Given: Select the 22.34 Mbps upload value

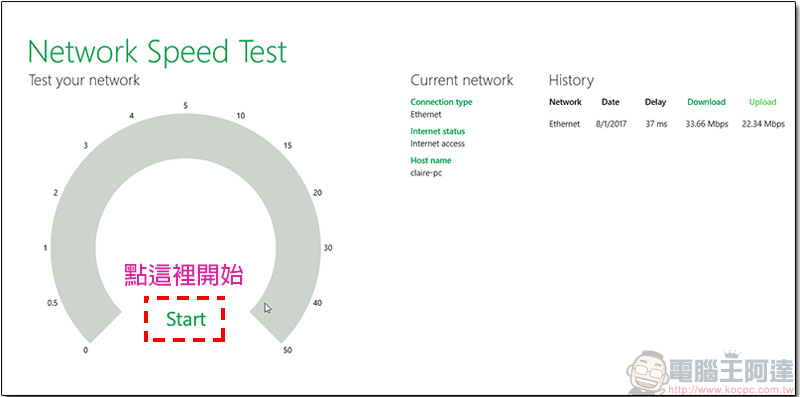Looking at the screenshot, I should (763, 124).
